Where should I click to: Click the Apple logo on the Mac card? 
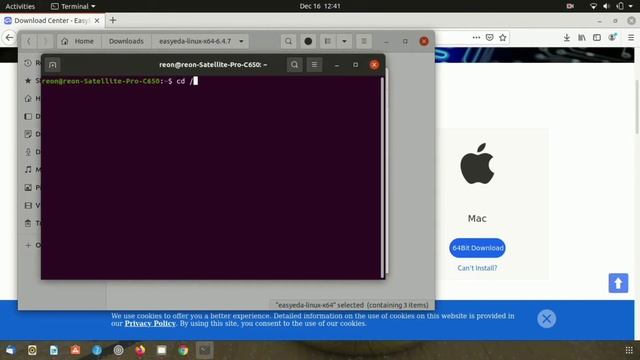[x=477, y=164]
